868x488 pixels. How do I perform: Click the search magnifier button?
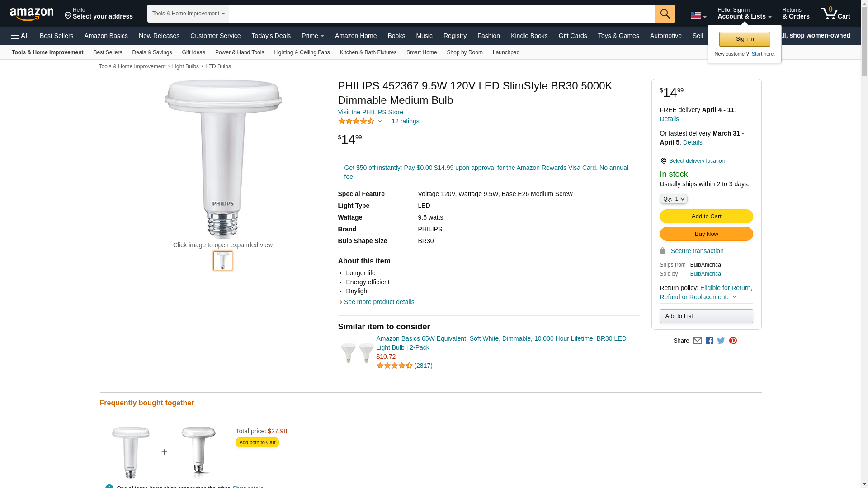pos(665,14)
